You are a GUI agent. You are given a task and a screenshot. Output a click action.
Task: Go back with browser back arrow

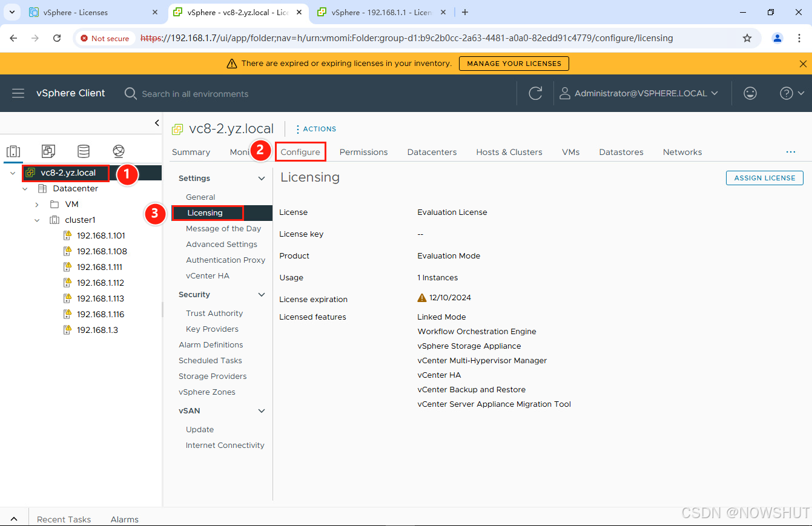[13, 38]
